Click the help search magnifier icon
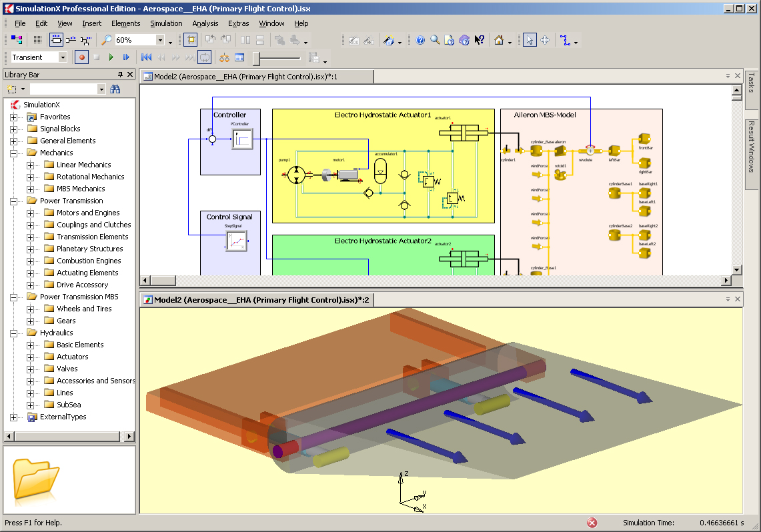The width and height of the screenshot is (761, 532). 436,40
